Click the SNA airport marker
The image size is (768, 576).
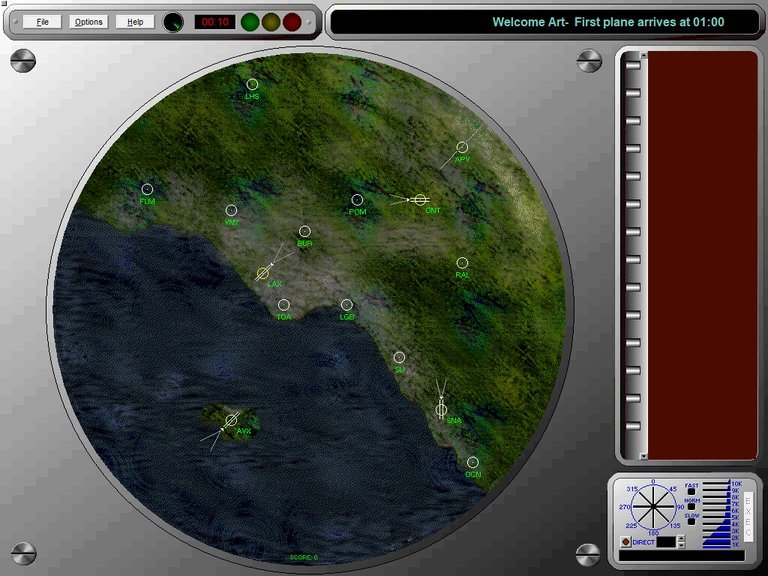(x=441, y=410)
